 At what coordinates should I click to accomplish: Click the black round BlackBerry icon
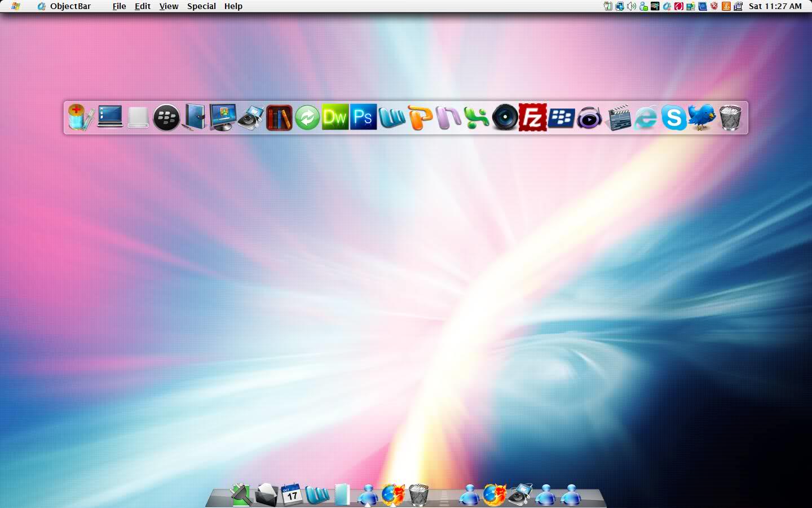click(166, 117)
